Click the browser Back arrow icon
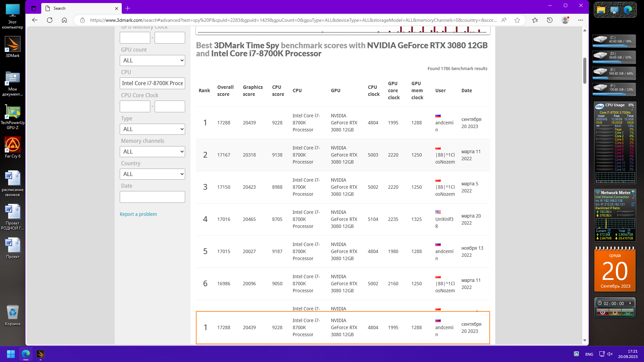 [x=35, y=20]
